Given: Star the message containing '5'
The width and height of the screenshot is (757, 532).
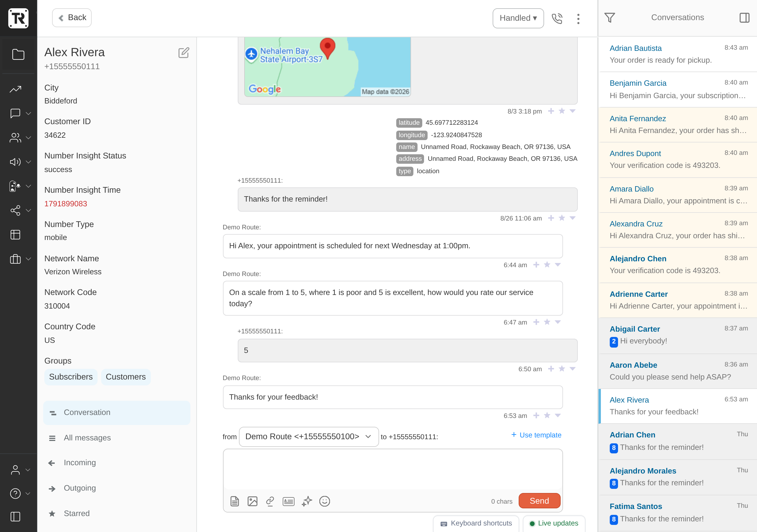Looking at the screenshot, I should [562, 369].
